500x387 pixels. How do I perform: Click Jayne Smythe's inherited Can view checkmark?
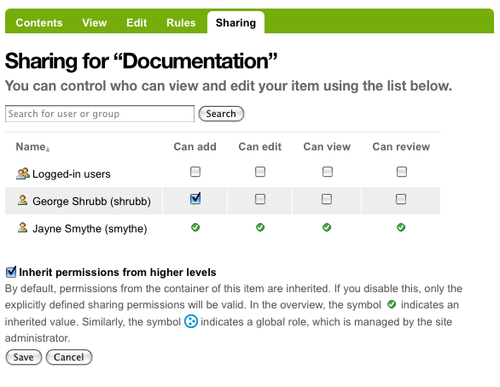pos(327,227)
